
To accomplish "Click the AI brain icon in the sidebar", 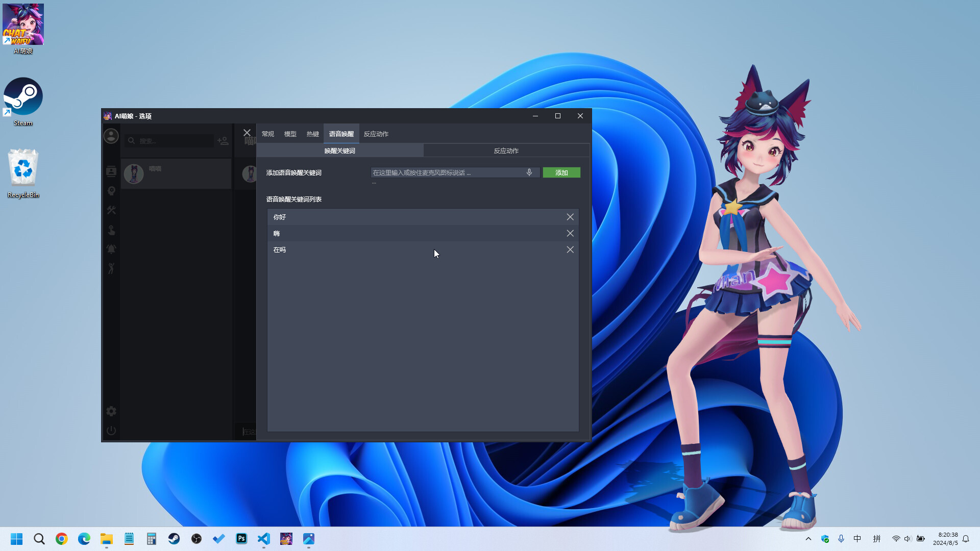I will pyautogui.click(x=111, y=191).
